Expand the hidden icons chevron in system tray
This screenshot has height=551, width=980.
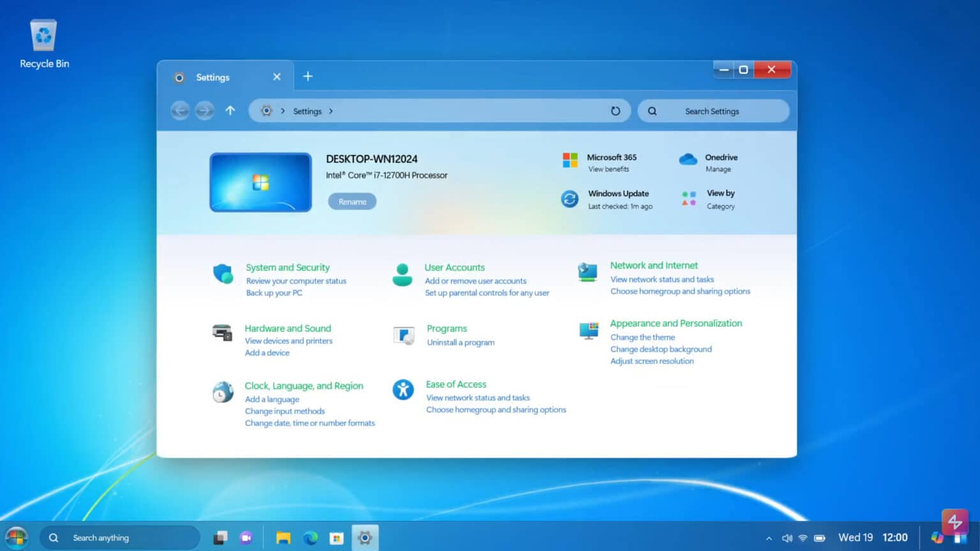[769, 537]
